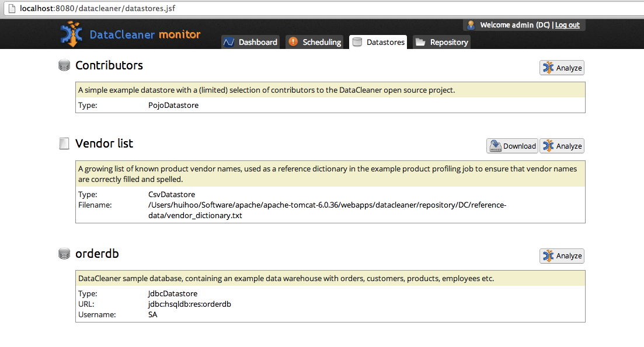This screenshot has width=644, height=347.
Task: Click the Contributors database cylinder icon
Action: 64,65
